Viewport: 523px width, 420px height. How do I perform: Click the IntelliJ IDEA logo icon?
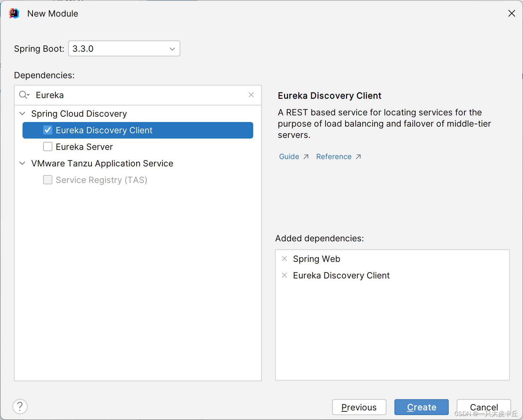click(14, 13)
